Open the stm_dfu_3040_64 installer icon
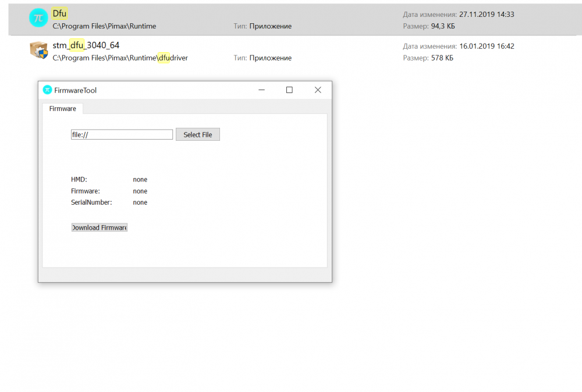582x392 pixels. 38,50
